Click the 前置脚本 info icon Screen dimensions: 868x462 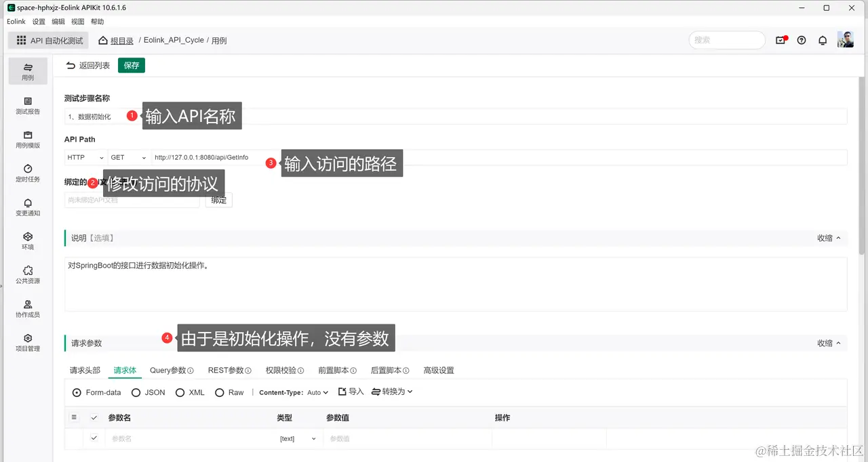[353, 371]
